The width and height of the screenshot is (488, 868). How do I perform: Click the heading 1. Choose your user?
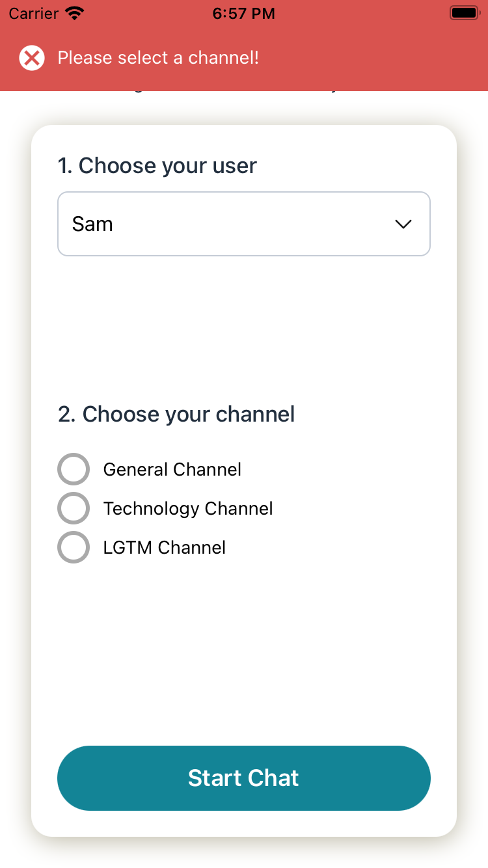click(x=157, y=165)
